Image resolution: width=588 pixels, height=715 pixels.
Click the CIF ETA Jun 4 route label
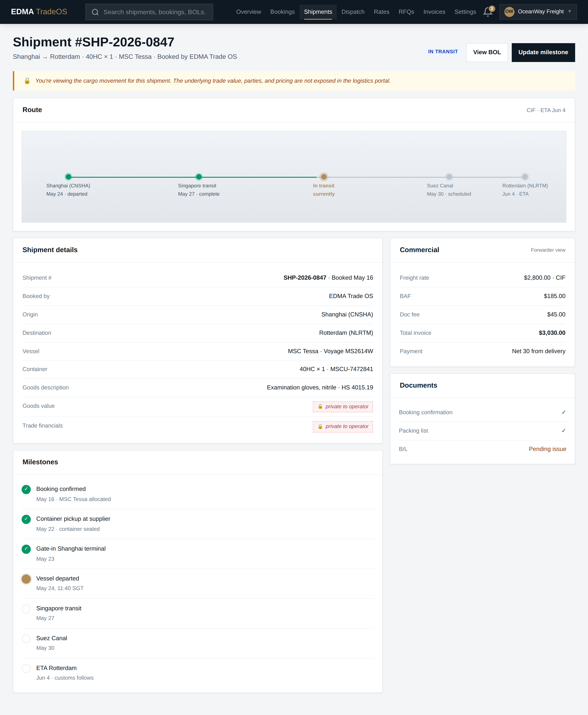click(546, 110)
